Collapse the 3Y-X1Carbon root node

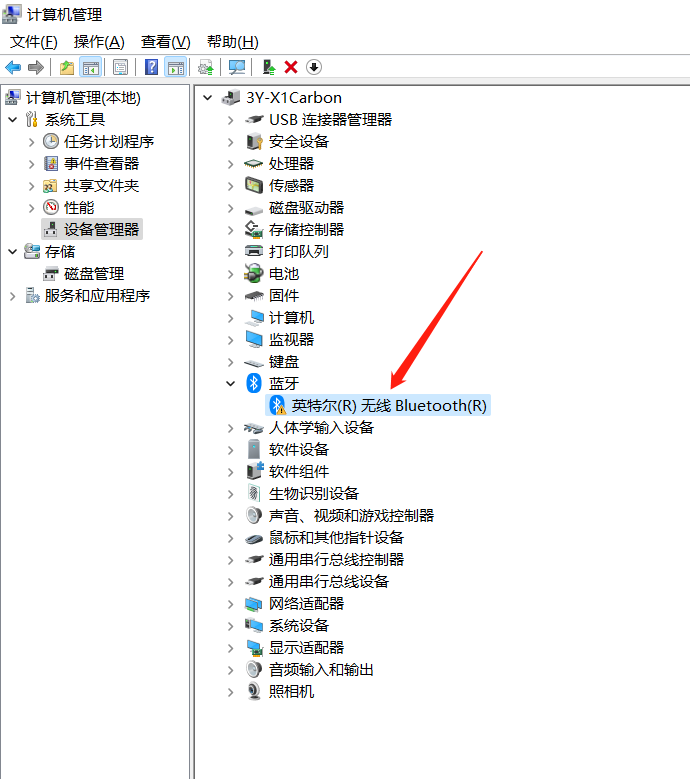208,98
